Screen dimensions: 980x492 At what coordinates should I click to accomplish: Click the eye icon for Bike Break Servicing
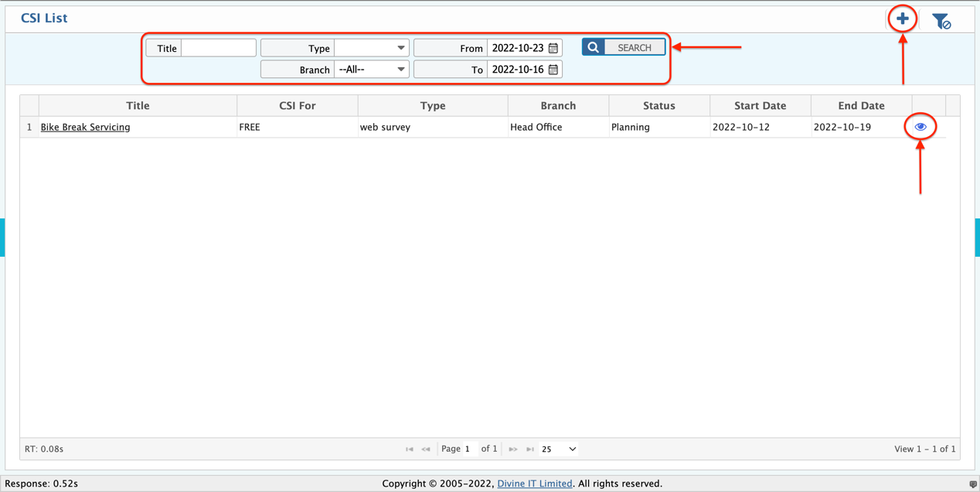point(920,126)
